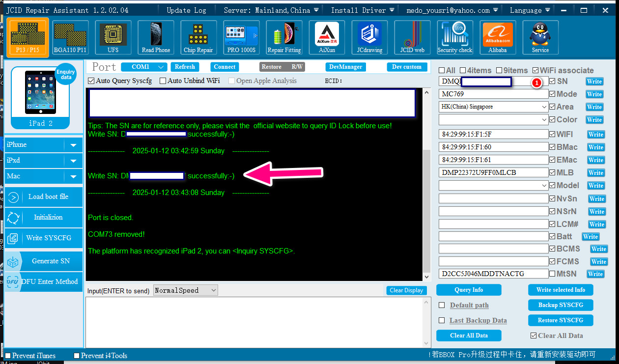Click the Connect button
The width and height of the screenshot is (619, 364).
(225, 67)
